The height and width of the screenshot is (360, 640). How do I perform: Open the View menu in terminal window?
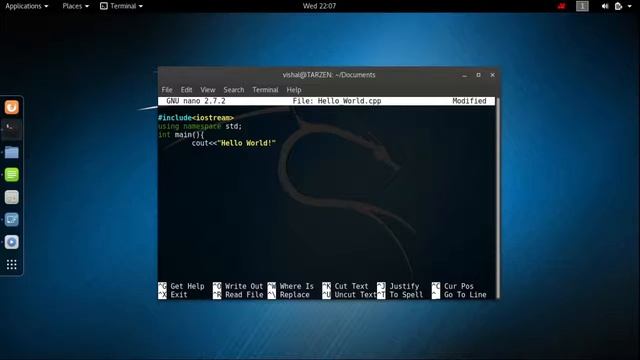pyautogui.click(x=207, y=90)
